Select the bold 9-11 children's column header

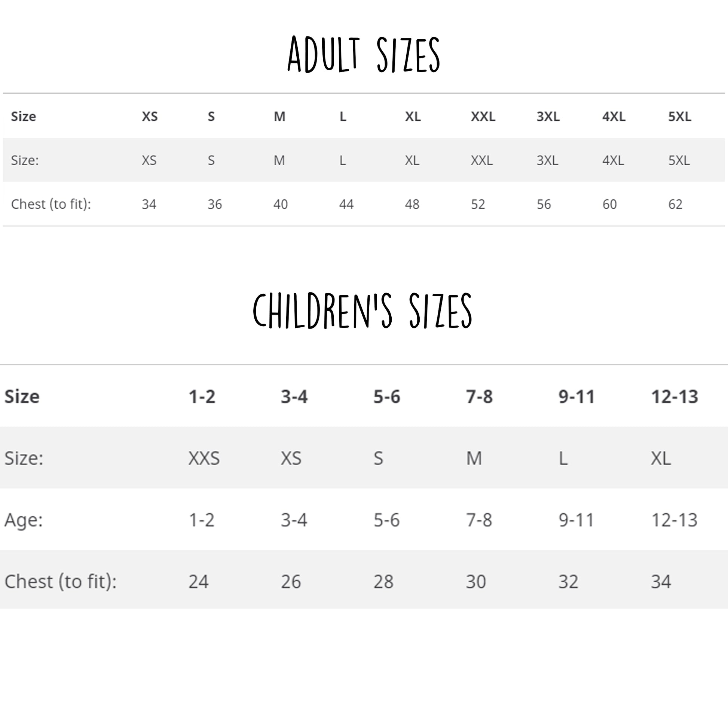(576, 397)
